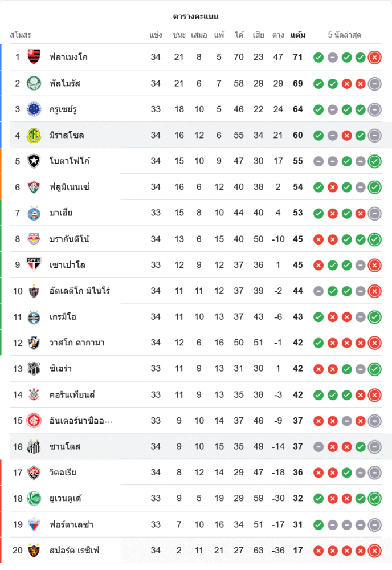Click the Cruzeiro club crest icon

(34, 109)
